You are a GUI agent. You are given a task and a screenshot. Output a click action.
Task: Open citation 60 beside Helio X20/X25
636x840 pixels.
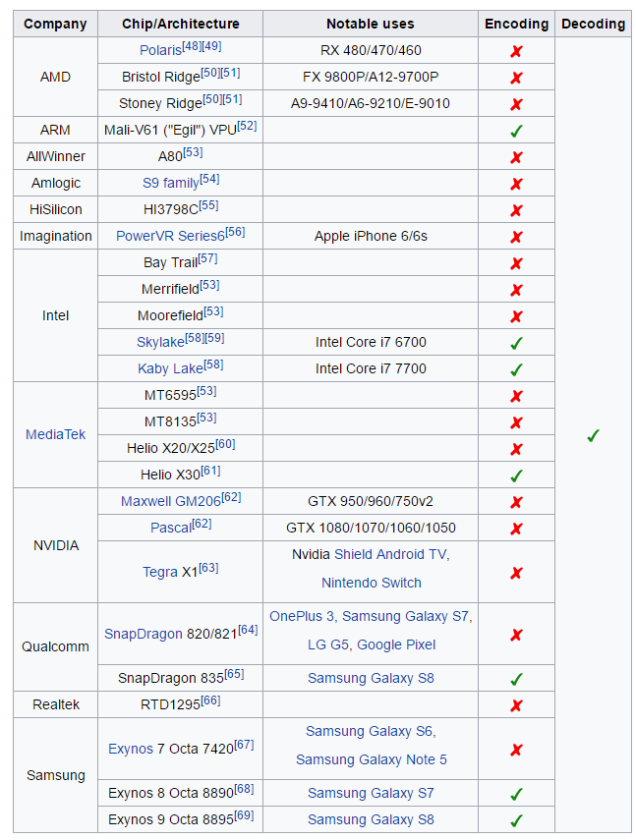point(225,444)
